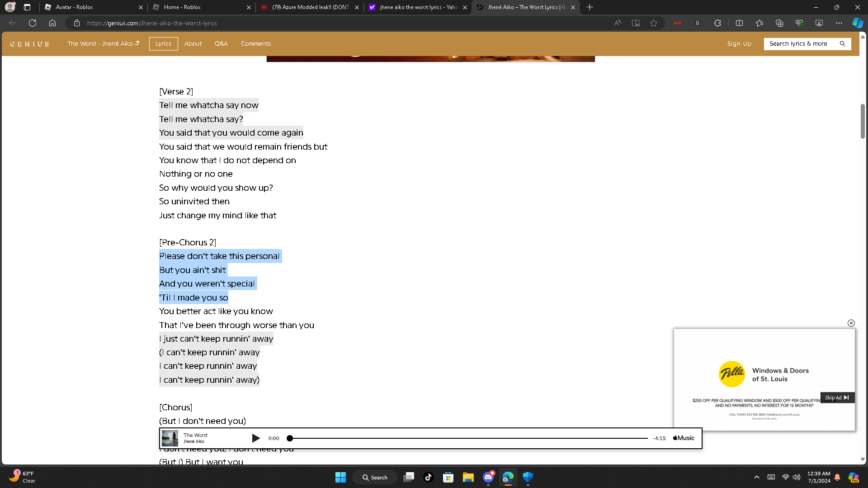Click the taskbar Copilot Preview icon
This screenshot has height=488, width=868.
click(854, 477)
